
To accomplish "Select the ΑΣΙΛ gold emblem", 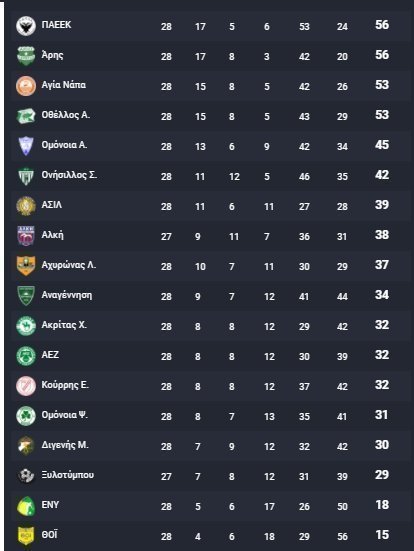I will tap(26, 206).
